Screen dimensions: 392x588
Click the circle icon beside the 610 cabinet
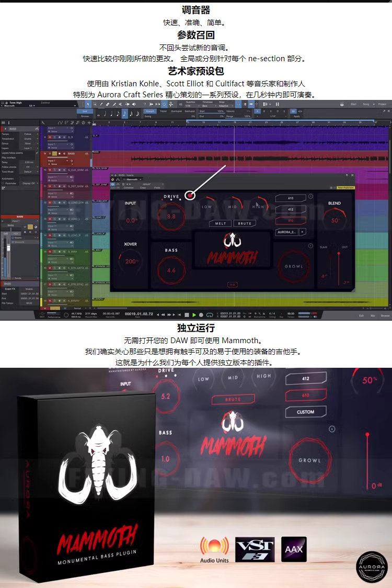pos(310,197)
